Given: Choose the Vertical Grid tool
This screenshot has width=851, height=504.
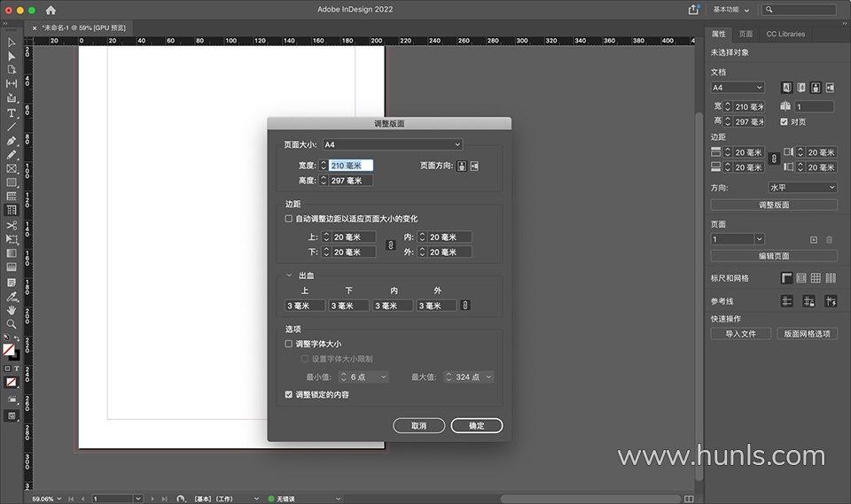Looking at the screenshot, I should [x=12, y=211].
